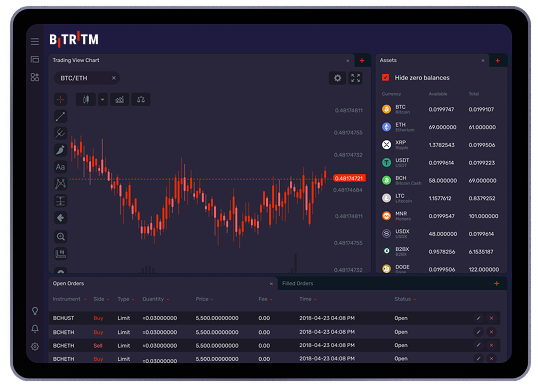
Task: Select the measure/projection tool
Action: tap(60, 201)
